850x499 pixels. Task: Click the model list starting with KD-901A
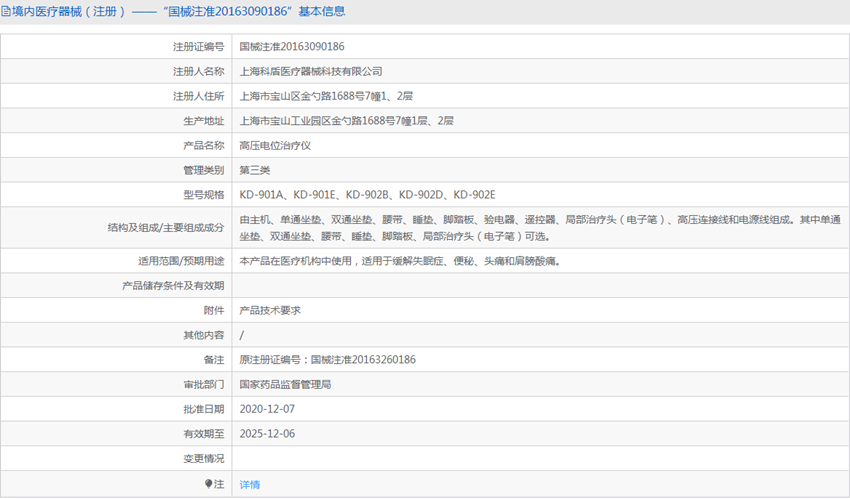pyautogui.click(x=367, y=194)
